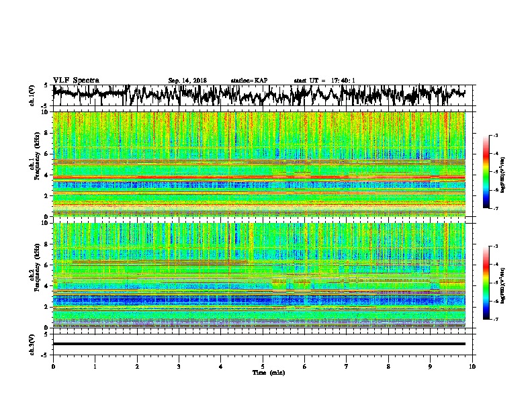The image size is (532, 411).
Task: Click the "6" kHz tick of ch.1 spectrogram
Action: 47,154
